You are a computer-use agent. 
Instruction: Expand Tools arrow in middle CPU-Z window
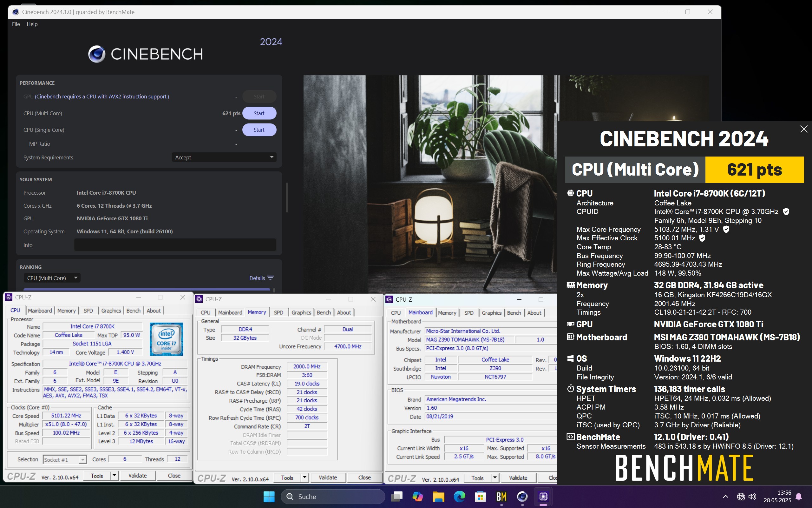tap(305, 478)
